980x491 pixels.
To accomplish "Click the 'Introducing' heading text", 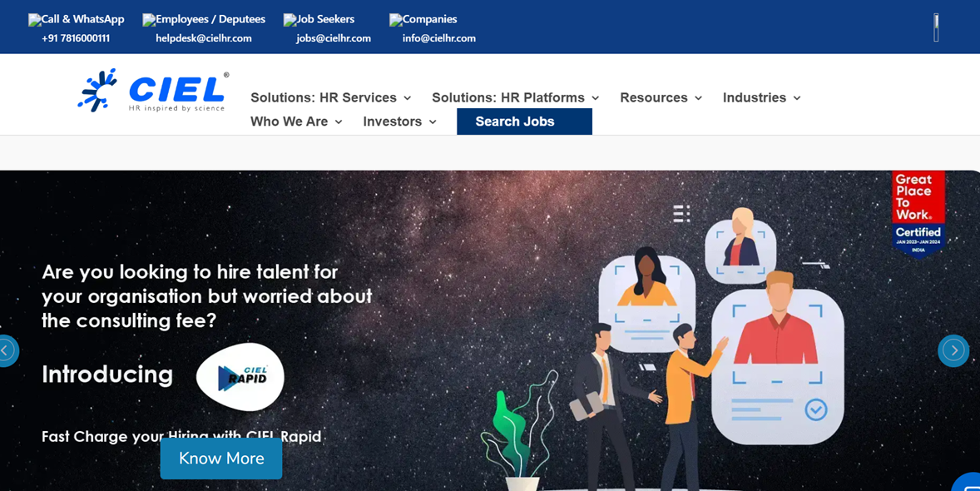I will (107, 374).
